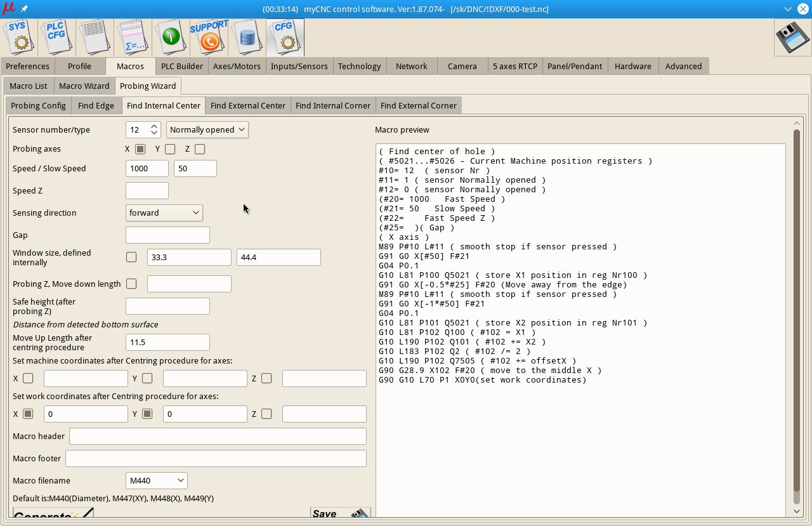The image size is (812, 526).
Task: Open the Normally opened sensor type dropdown
Action: tap(207, 129)
